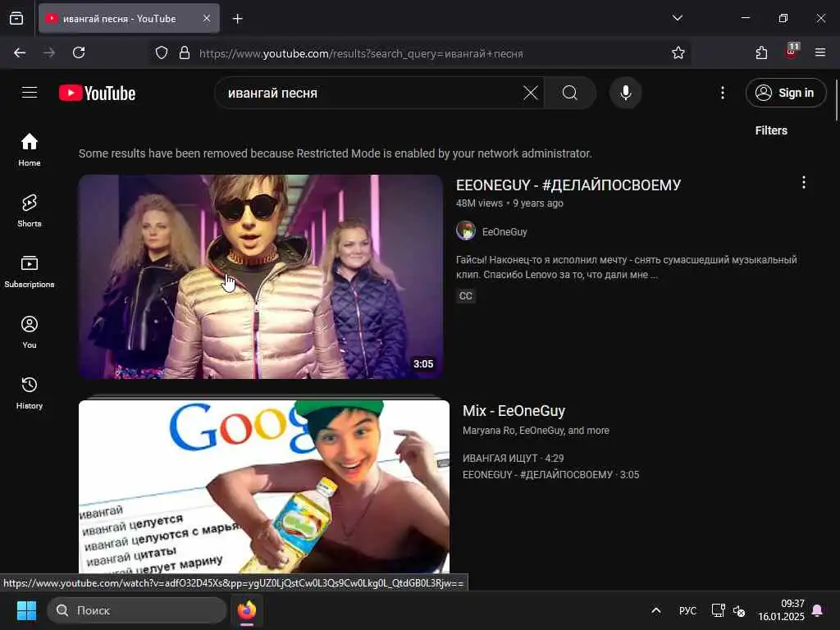Go back with browser back arrow
This screenshot has height=630, width=840.
pyautogui.click(x=20, y=52)
